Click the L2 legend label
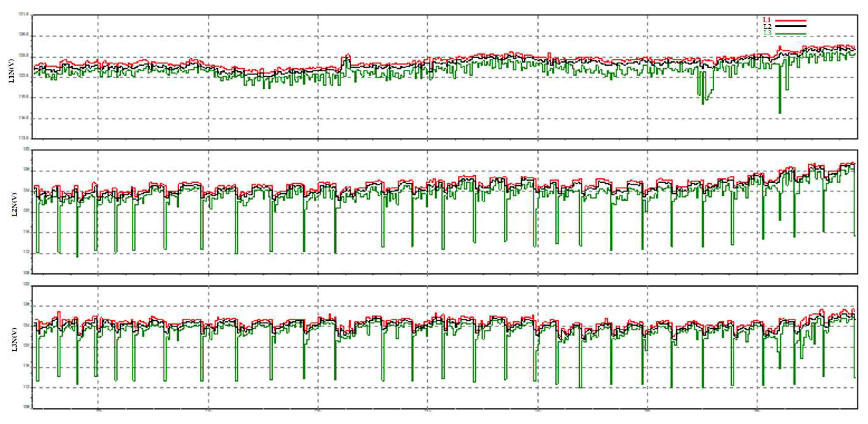The width and height of the screenshot is (868, 424). [767, 26]
